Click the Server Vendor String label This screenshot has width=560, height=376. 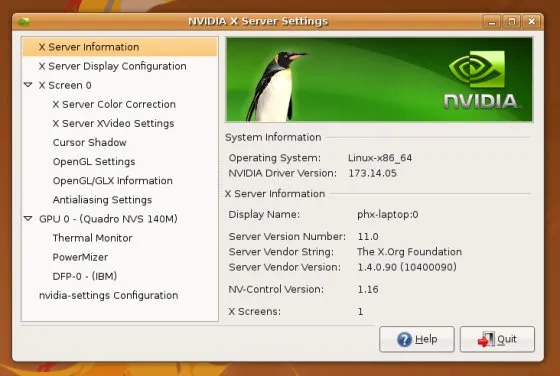tap(281, 252)
